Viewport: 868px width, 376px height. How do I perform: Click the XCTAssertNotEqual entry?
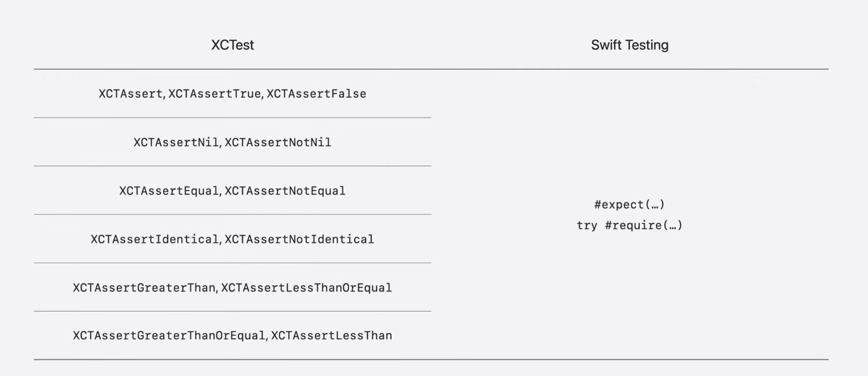(x=285, y=191)
